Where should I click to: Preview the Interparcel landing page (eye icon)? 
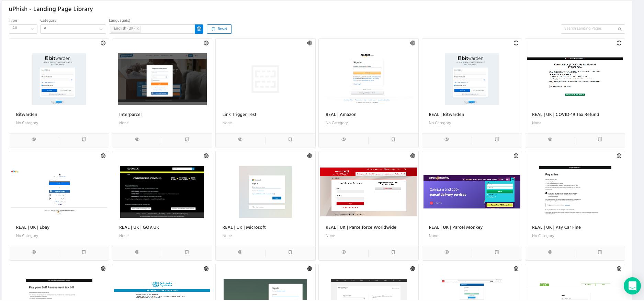[x=137, y=139]
